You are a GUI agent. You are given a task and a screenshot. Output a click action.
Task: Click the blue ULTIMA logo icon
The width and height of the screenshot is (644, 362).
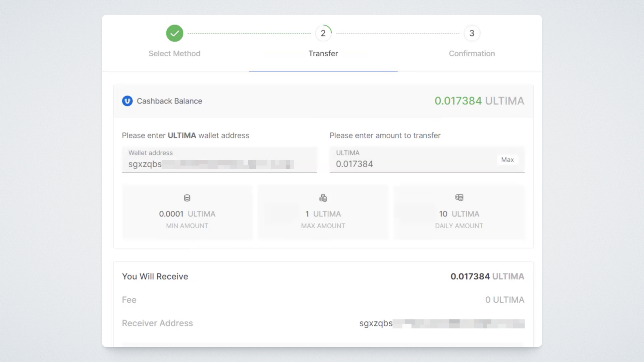127,101
